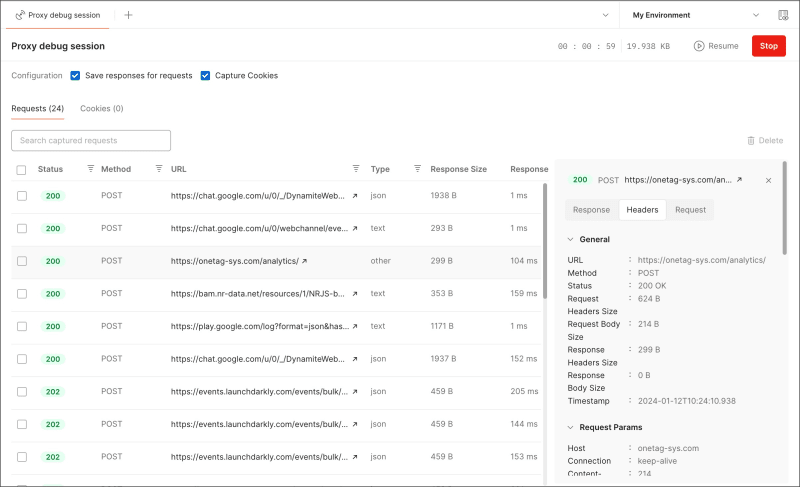Click the timestamp value 2024-01-12T10:24:10.938
The height and width of the screenshot is (487, 800).
click(686, 401)
